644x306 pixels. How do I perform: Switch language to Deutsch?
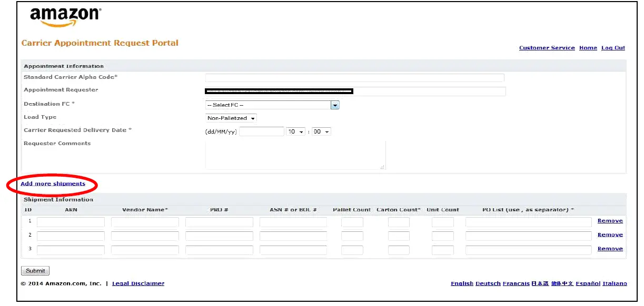coord(488,283)
